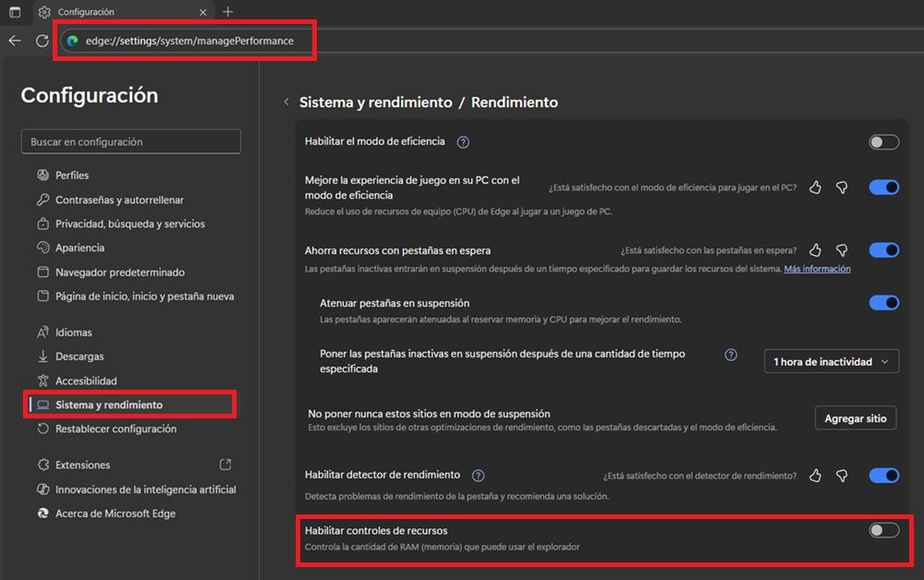The height and width of the screenshot is (580, 924).
Task: Reload the page with the refresh icon
Action: point(42,41)
